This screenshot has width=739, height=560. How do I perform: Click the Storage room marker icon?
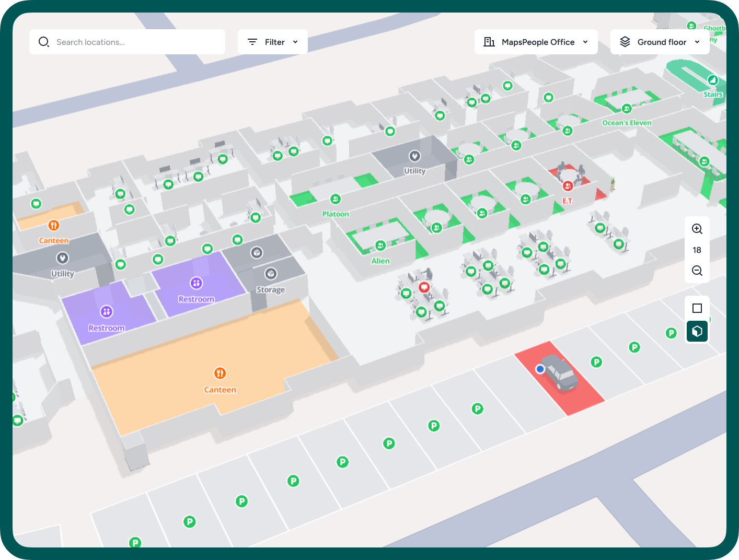click(271, 274)
